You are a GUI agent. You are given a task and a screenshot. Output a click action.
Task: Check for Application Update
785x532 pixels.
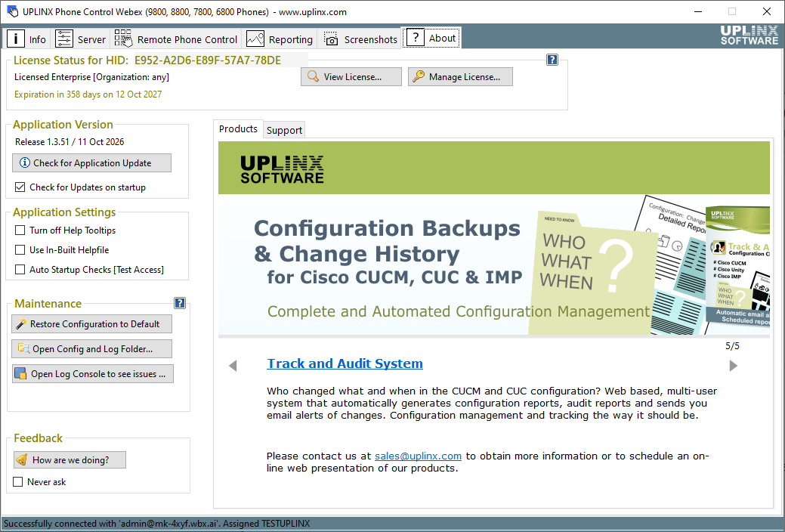(91, 162)
